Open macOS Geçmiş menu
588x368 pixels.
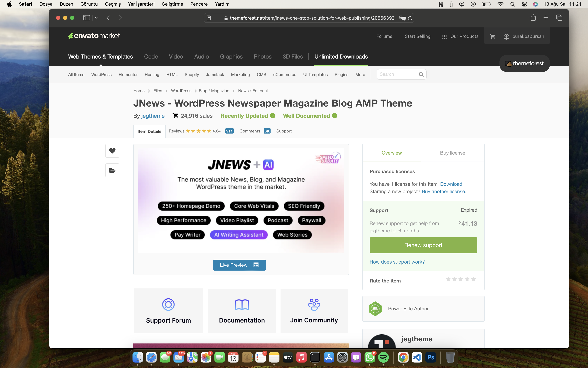[x=113, y=4]
